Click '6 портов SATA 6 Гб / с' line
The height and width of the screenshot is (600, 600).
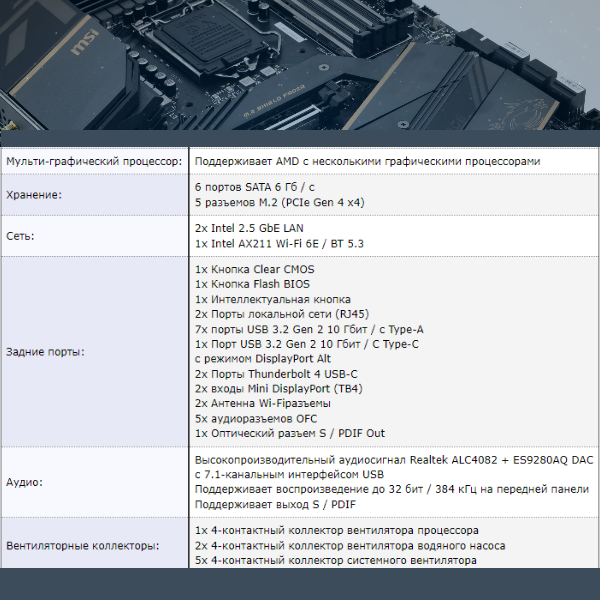click(254, 187)
